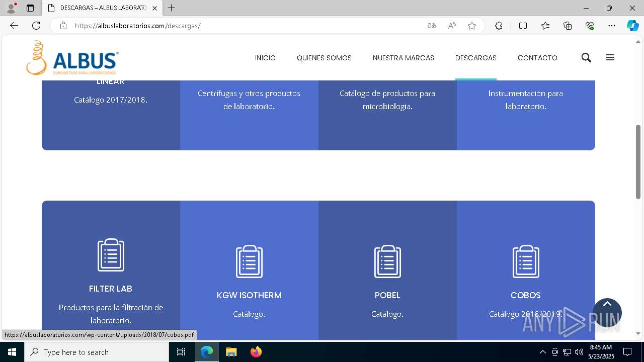
Task: Click the scroll-to-top arrow button
Action: tap(607, 313)
